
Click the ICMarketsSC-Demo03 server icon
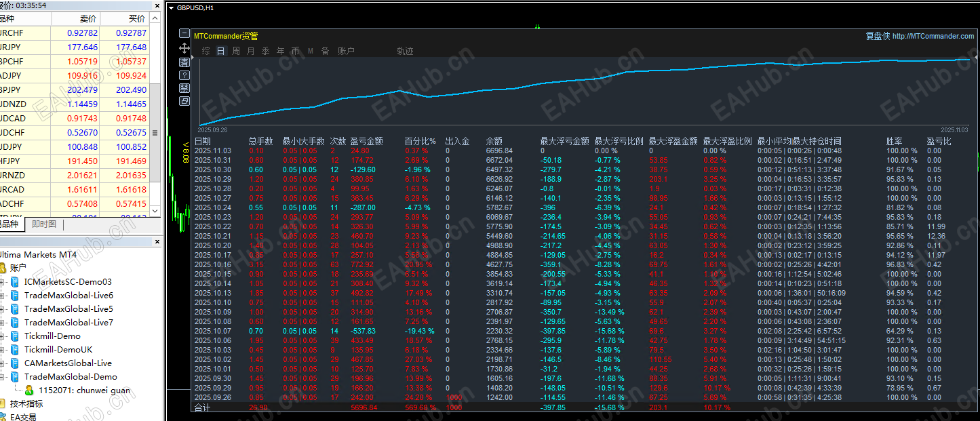[15, 282]
